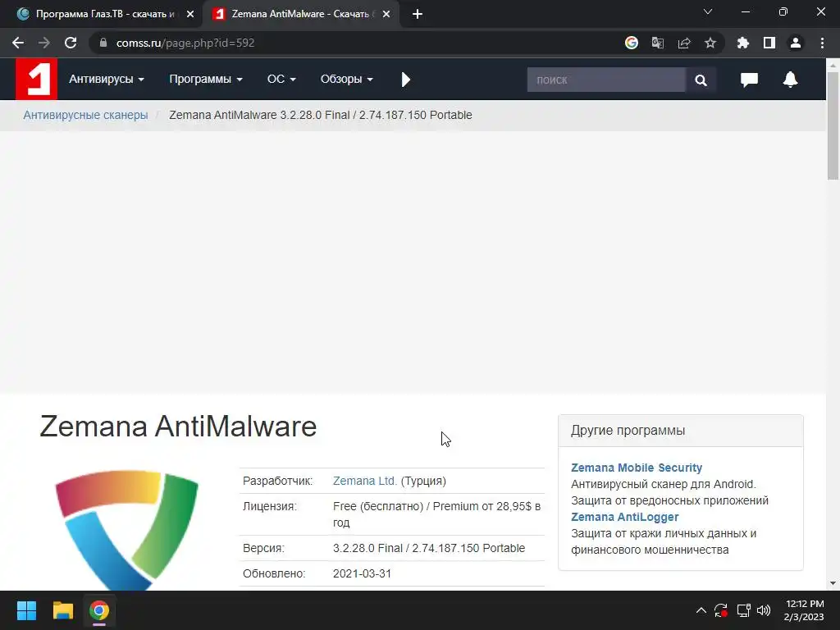Close the Zemana AntiMalware tab
The width and height of the screenshot is (840, 630).
[x=386, y=14]
